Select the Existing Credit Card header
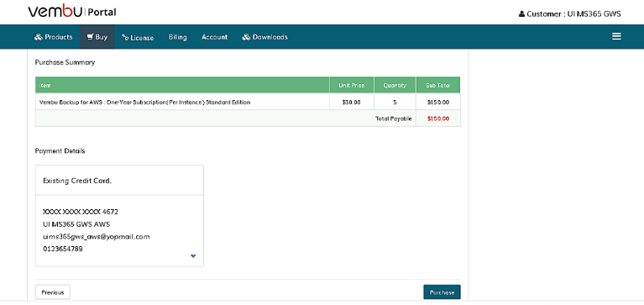This screenshot has width=644, height=305. click(x=119, y=181)
